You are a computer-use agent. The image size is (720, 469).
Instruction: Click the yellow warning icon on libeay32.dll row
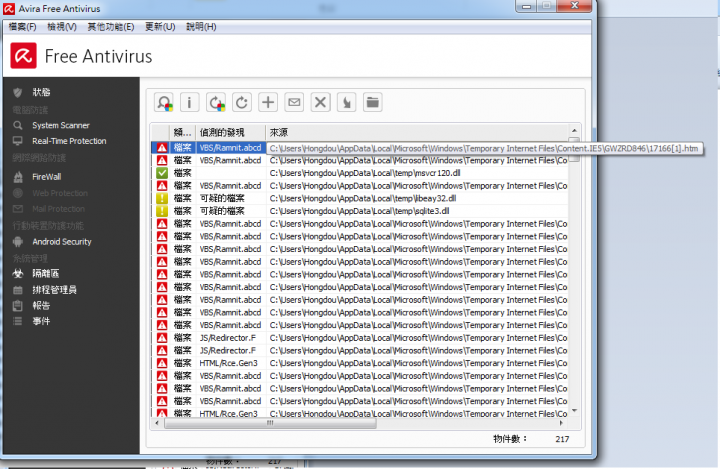coord(162,198)
